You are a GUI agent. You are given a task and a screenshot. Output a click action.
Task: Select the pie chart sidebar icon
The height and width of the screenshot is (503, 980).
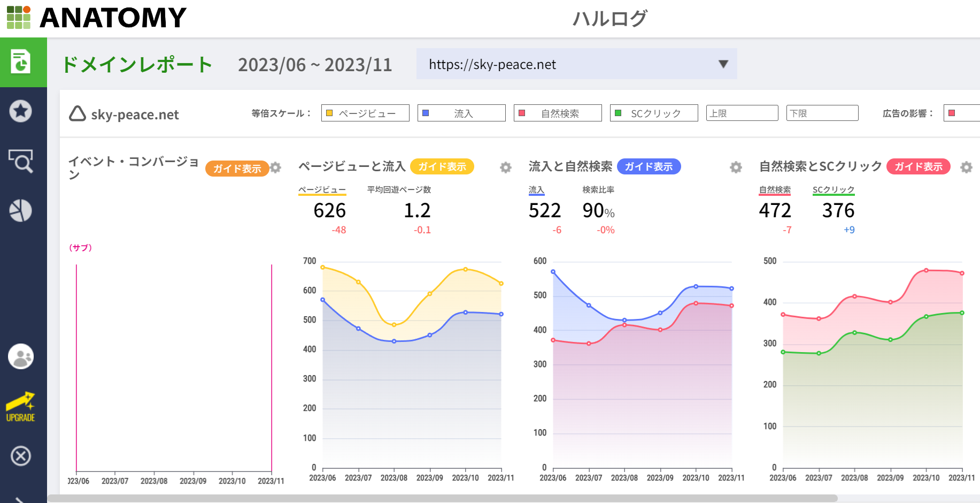pos(21,210)
